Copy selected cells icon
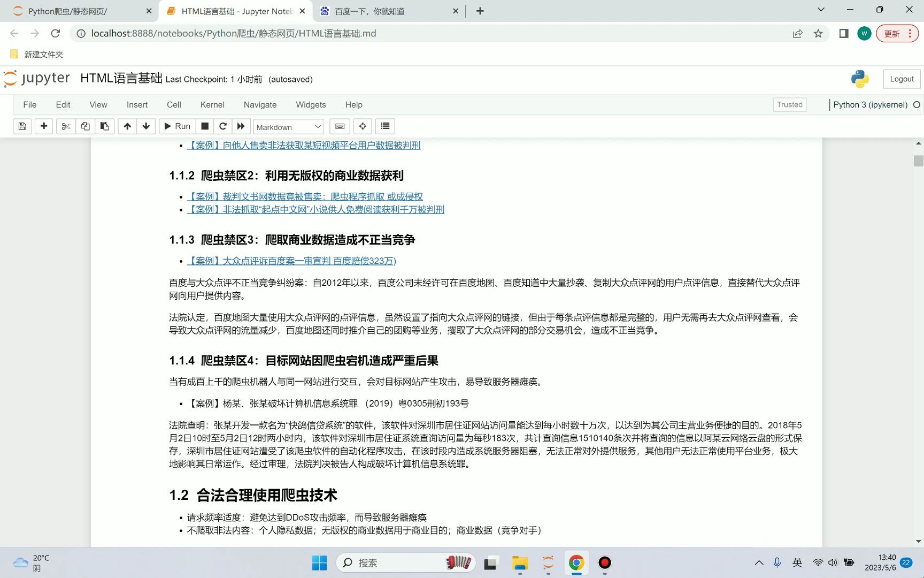Viewport: 924px width, 578px height. [85, 126]
